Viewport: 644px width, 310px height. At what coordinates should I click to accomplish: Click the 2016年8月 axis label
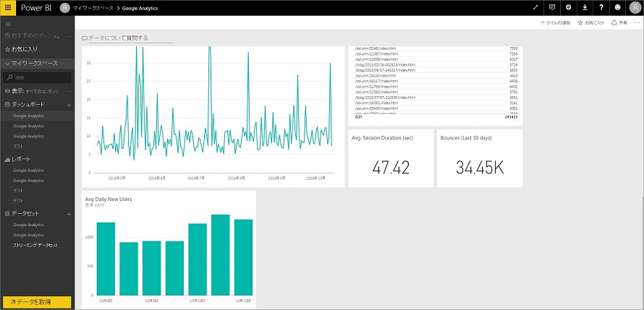coord(237,178)
